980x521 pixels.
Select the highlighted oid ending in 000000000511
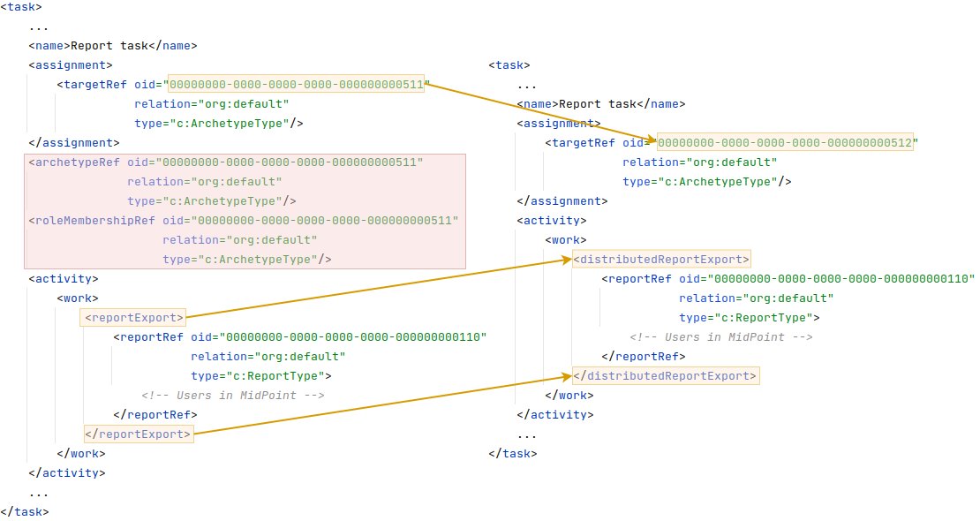point(296,84)
